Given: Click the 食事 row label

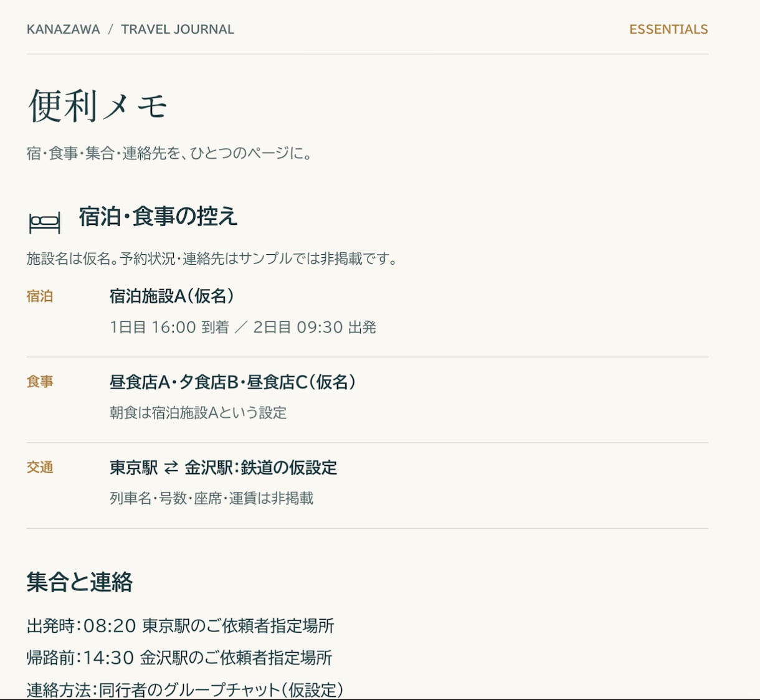Looking at the screenshot, I should click(40, 382).
